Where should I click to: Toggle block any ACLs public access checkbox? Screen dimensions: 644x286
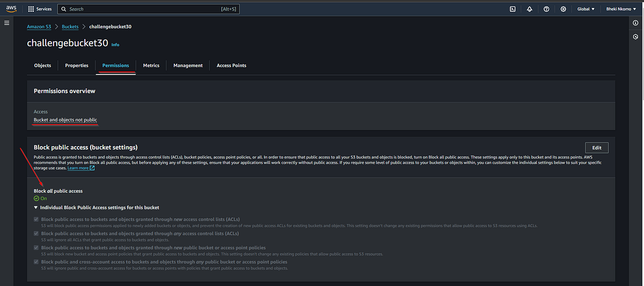[x=36, y=233]
